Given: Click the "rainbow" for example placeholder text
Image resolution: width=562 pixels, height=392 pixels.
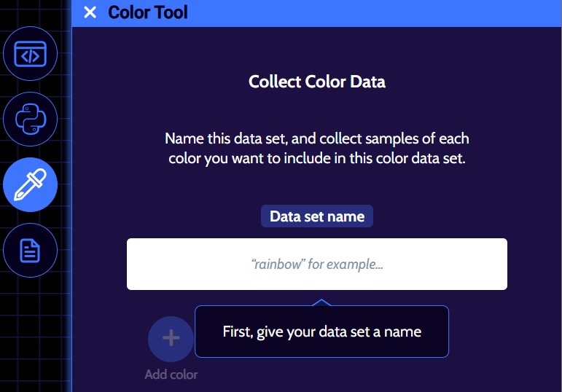Looking at the screenshot, I should tap(316, 264).
